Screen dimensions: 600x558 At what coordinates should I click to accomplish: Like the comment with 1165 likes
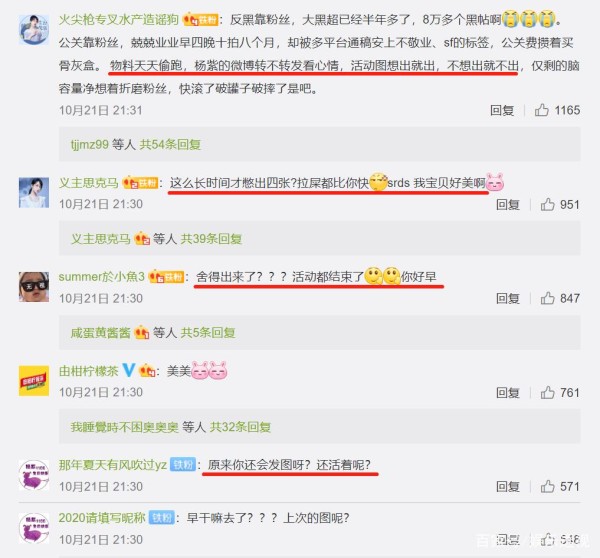click(541, 110)
